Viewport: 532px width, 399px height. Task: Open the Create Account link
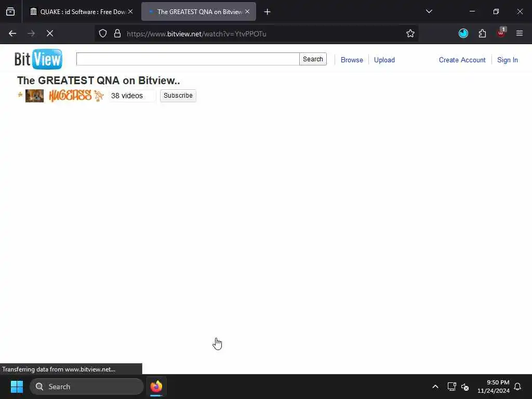(462, 60)
